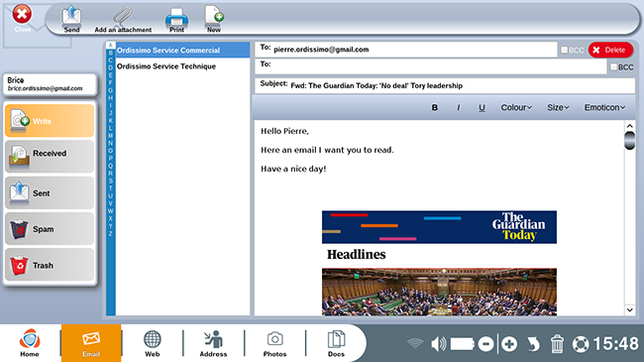Click the 15:48 clock
This screenshot has height=362, width=644.
[x=615, y=344]
